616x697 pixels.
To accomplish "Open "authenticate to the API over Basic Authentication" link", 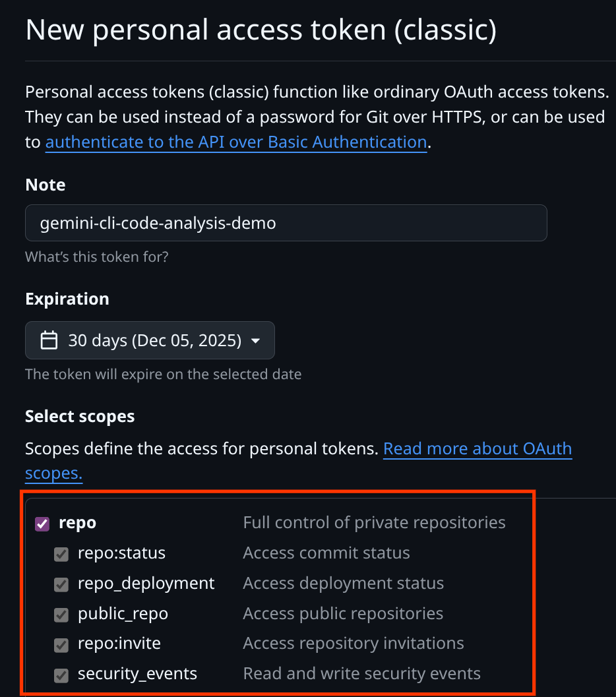I will pos(235,142).
